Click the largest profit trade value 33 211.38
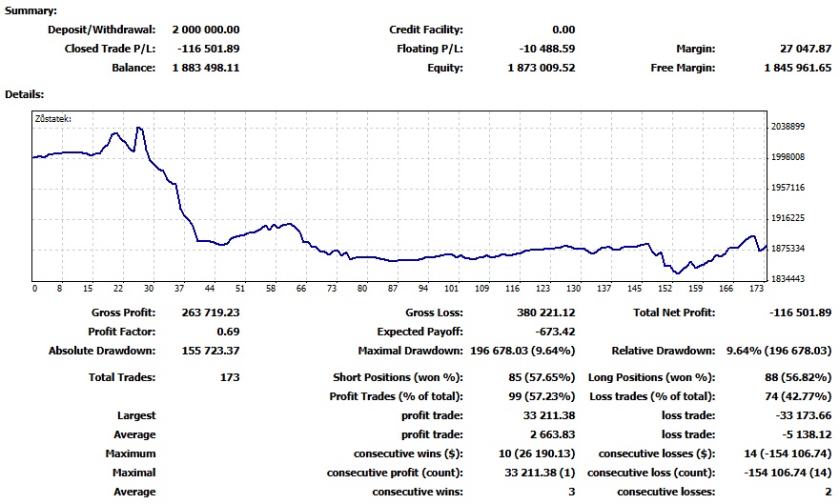This screenshot has width=839, height=504. click(549, 415)
